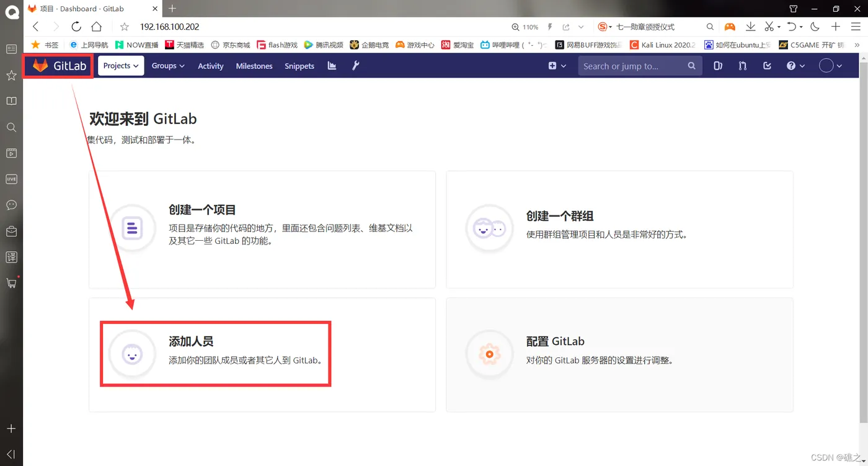Open the 添加人员 card
Screen dimensions: 868x466
[x=262, y=354]
